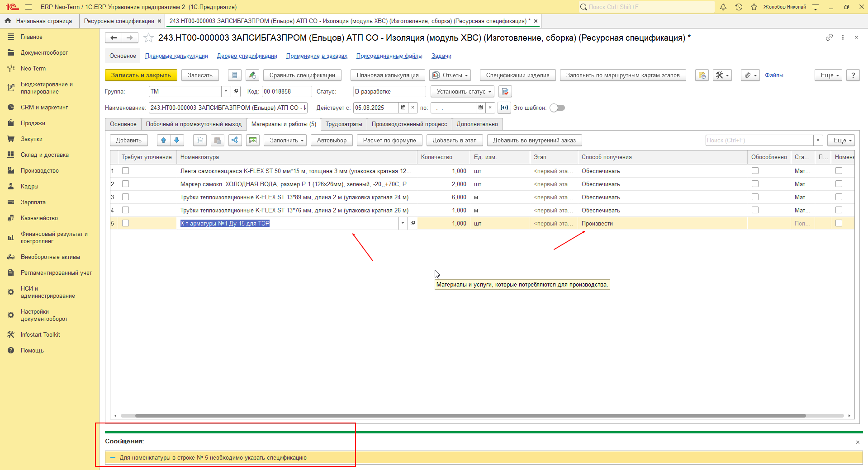Click the get link icon near header

[829, 38]
